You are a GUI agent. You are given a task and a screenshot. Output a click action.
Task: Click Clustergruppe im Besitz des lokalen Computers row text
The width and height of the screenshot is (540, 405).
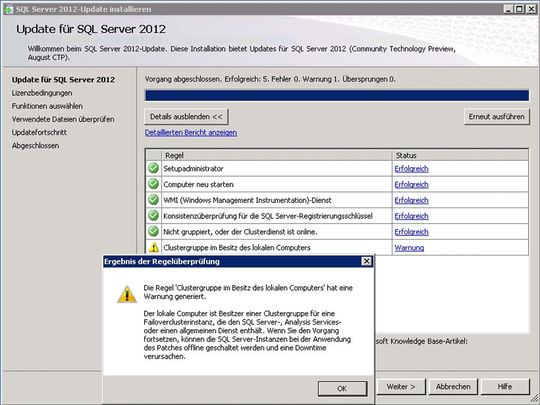pos(237,248)
